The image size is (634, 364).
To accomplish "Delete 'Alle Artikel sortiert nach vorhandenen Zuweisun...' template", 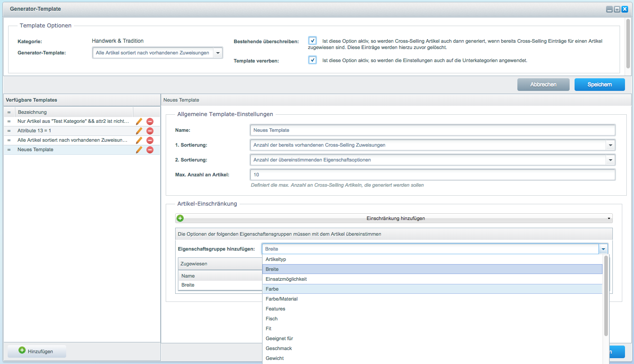I will [150, 140].
